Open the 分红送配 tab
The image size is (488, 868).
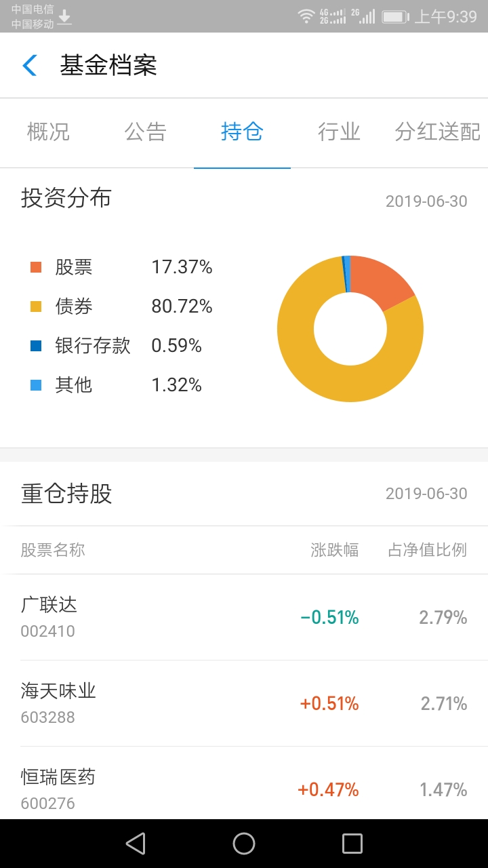(438, 132)
